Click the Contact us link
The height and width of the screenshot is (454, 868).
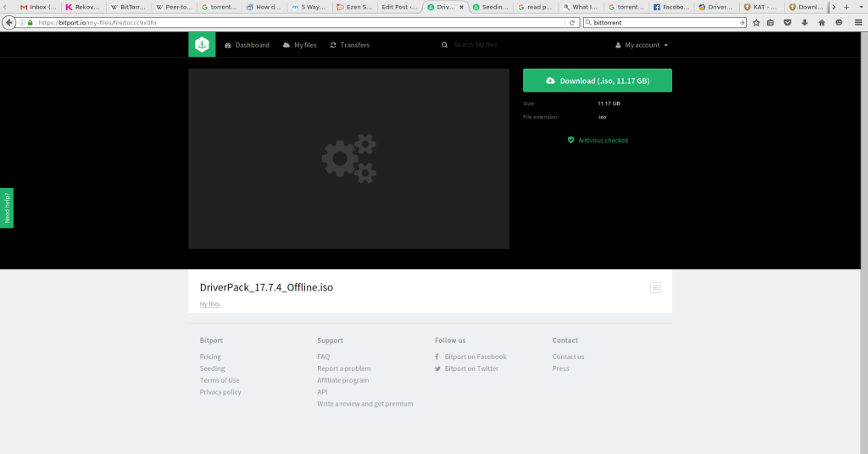point(568,357)
